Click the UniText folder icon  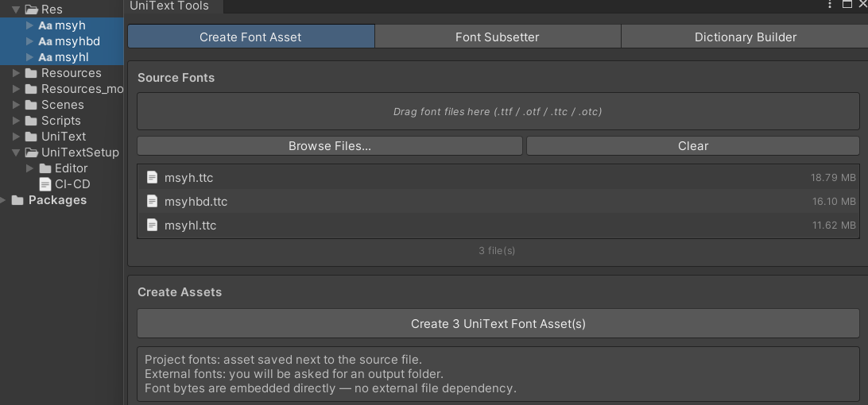32,136
